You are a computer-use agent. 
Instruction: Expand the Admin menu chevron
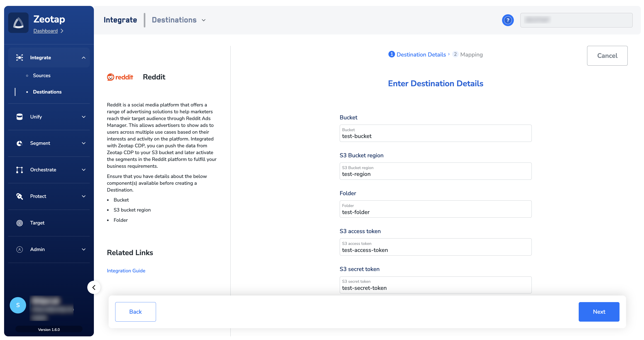(x=83, y=249)
